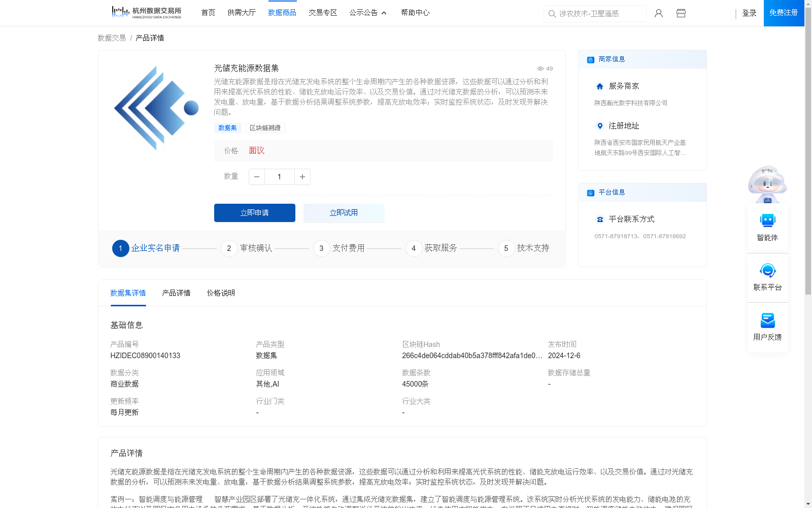Click the floating robot mascot
812x508 pixels.
[767, 184]
